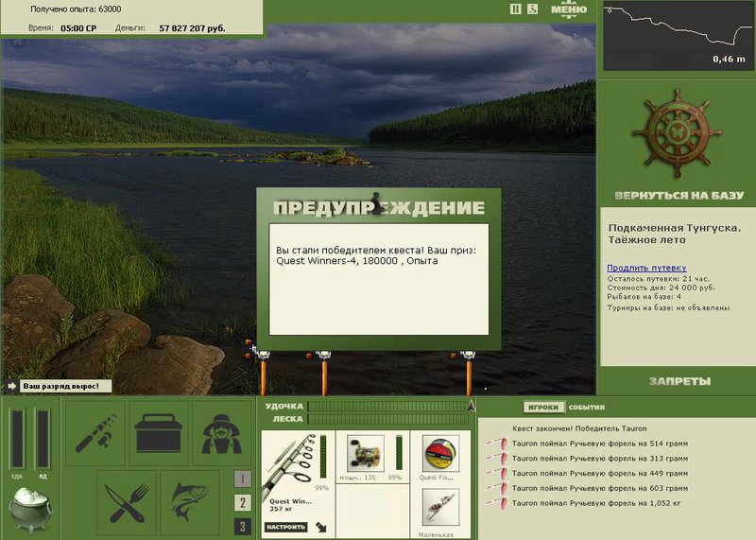Screen dimensions: 756x540
Task: Click the lure icon beside the 514 грамм event
Action: [x=497, y=443]
